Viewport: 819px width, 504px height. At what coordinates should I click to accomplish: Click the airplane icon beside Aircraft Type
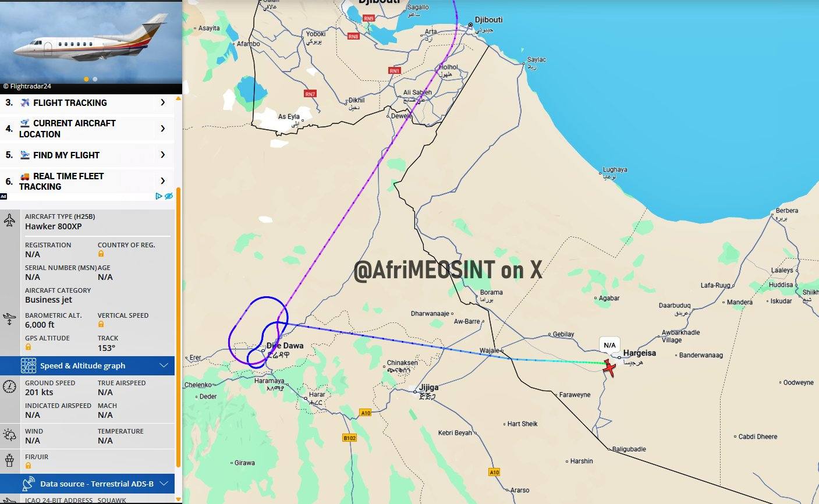pyautogui.click(x=9, y=221)
